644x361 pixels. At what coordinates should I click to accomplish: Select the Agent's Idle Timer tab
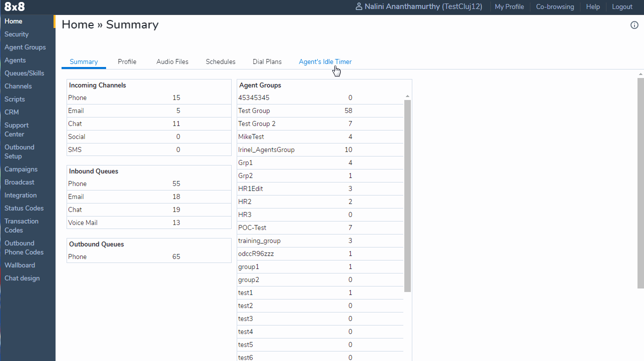325,62
